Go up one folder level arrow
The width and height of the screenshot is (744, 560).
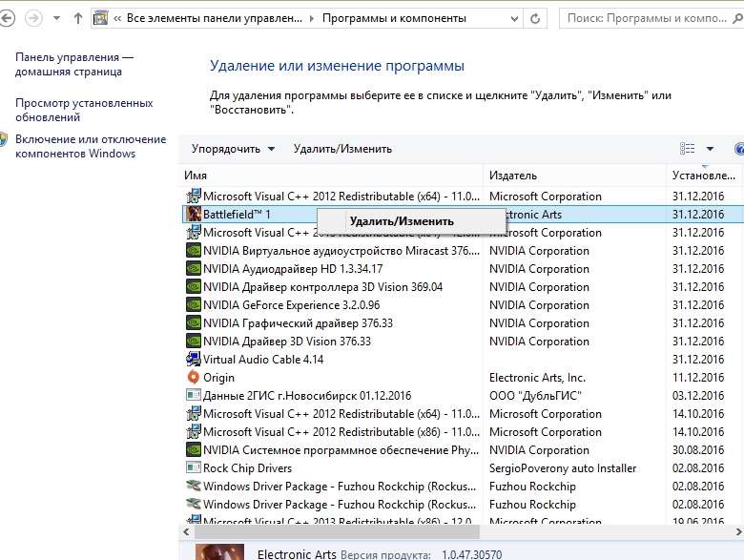(x=78, y=18)
